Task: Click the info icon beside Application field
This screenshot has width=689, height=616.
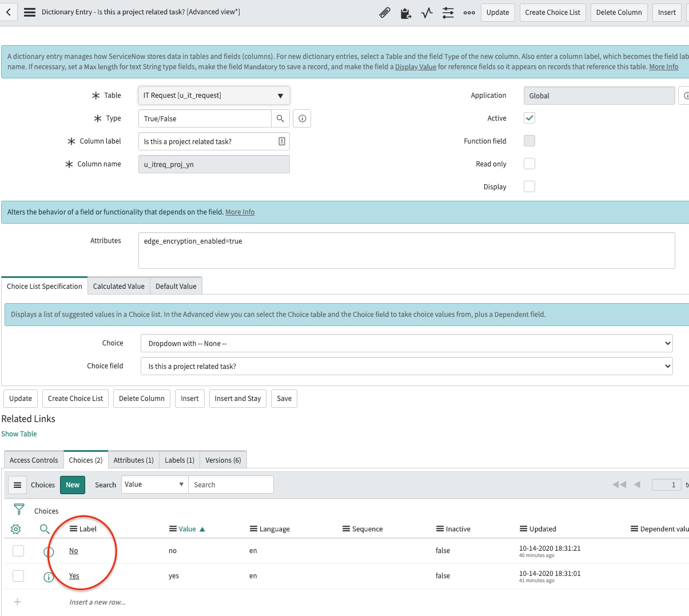Action: 685,96
